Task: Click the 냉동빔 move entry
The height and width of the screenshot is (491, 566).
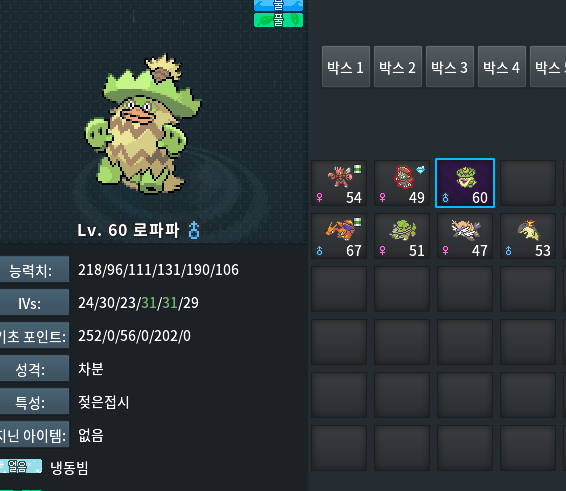Action: (69, 468)
